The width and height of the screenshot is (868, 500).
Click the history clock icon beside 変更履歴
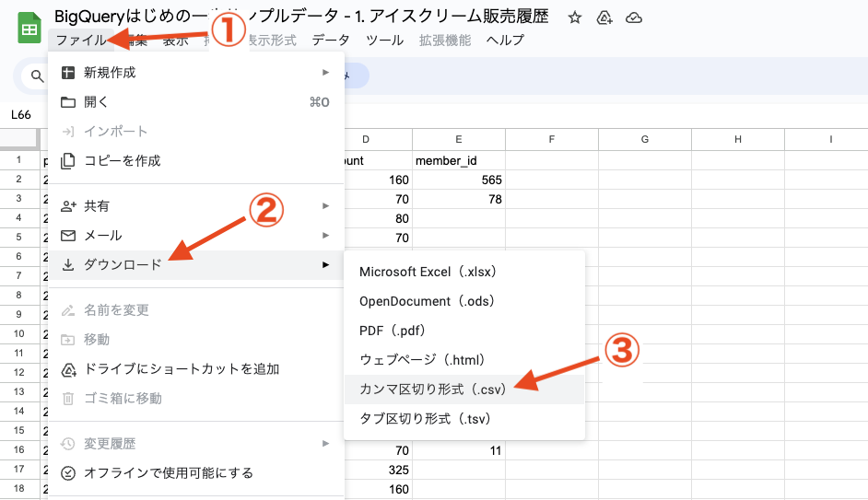(68, 444)
